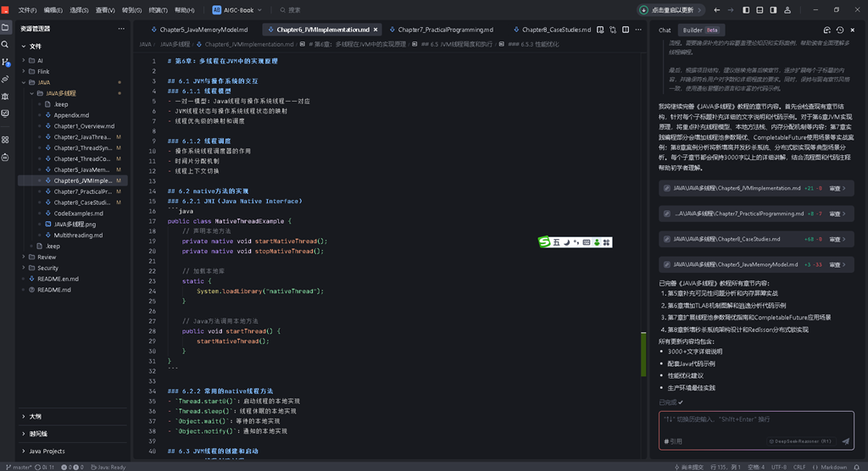Open DeepSeek-Reasoner model selector

coord(800,441)
